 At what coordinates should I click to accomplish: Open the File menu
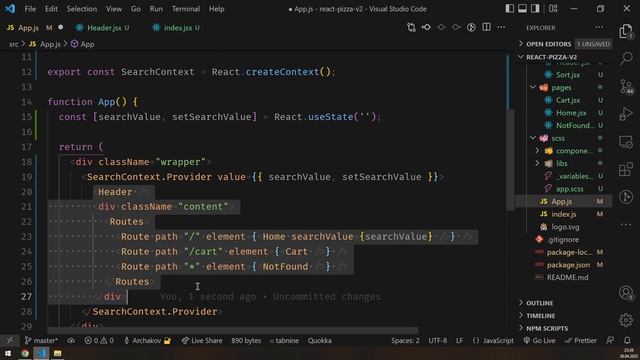coord(30,9)
